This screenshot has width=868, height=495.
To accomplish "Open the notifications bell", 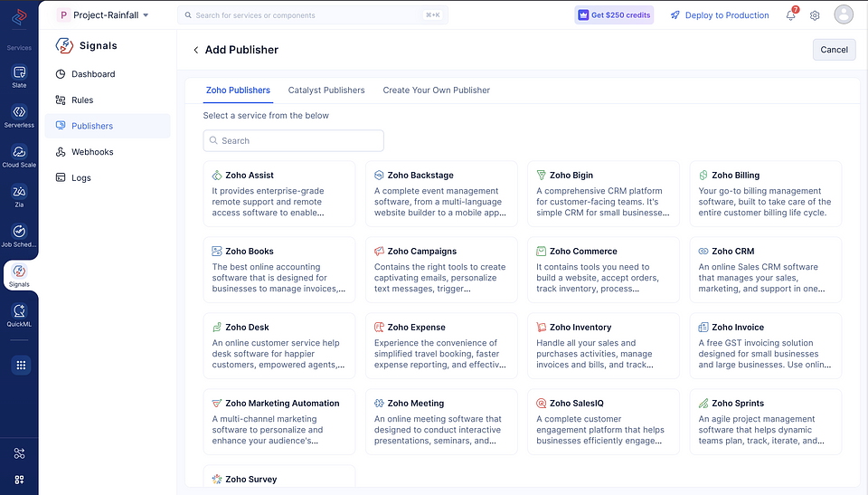I will pyautogui.click(x=791, y=15).
